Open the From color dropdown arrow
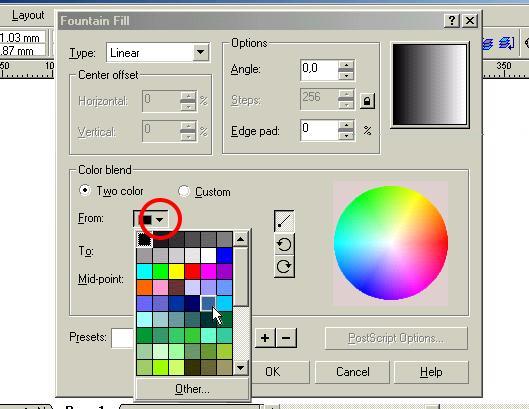 click(160, 219)
